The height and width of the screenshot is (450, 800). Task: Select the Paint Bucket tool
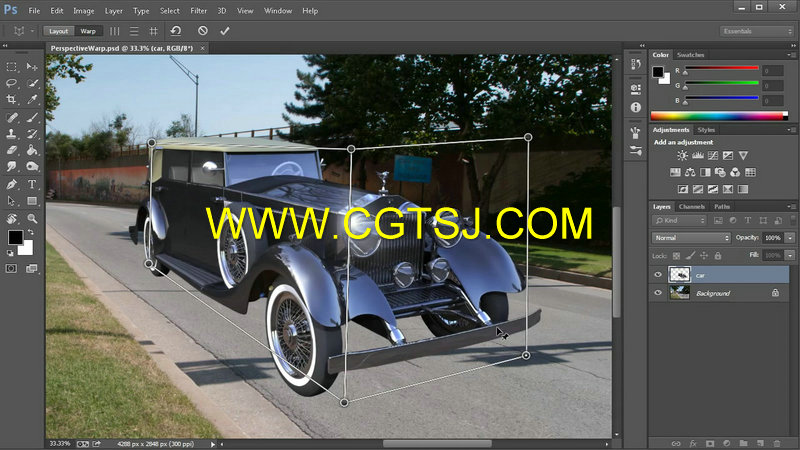point(32,150)
